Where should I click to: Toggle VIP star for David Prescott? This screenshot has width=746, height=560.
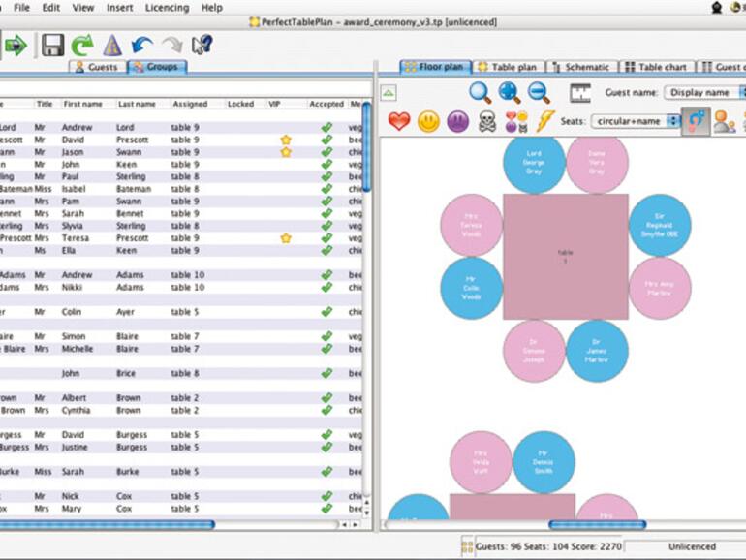coord(286,140)
